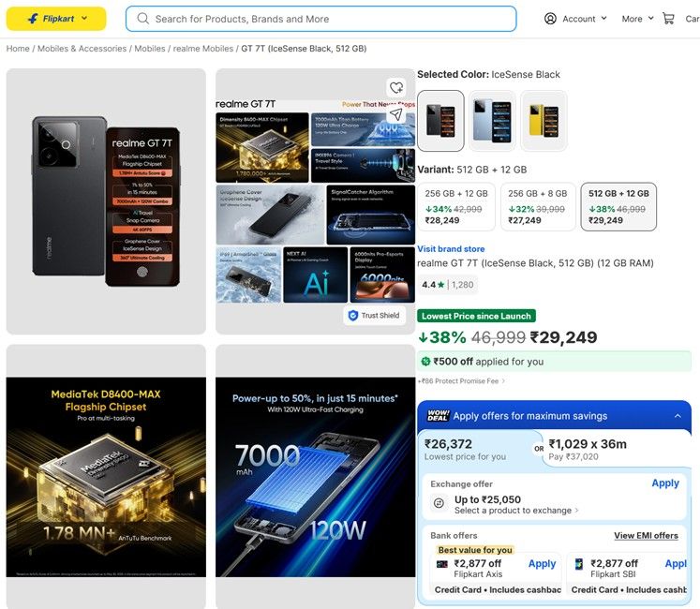The width and height of the screenshot is (700, 609).
Task: Click the ₹500 off applied coupon icon
Action: click(x=425, y=362)
